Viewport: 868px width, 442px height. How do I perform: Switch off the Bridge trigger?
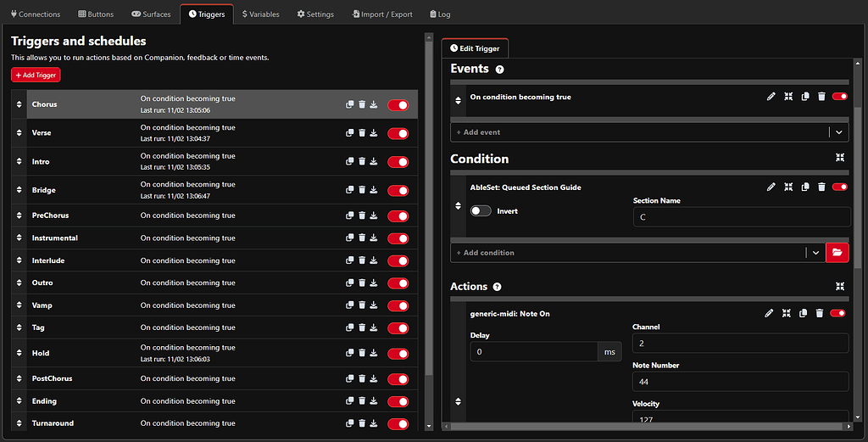point(398,191)
